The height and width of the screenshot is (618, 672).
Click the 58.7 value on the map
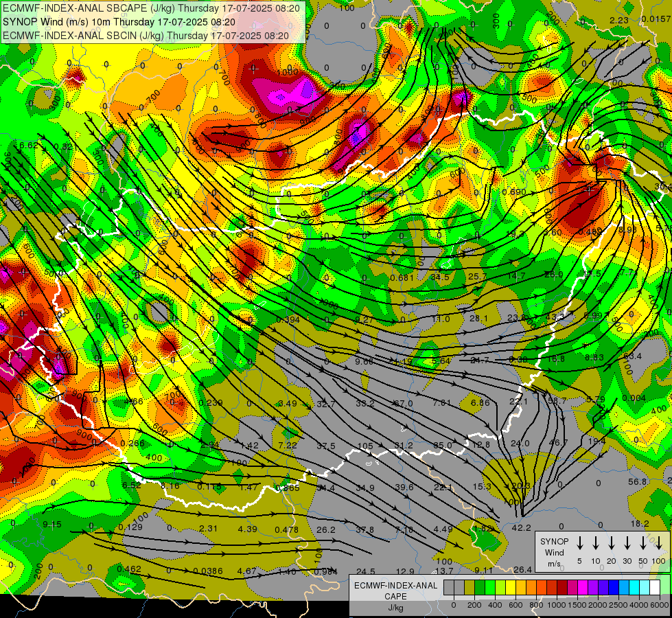coord(557,400)
